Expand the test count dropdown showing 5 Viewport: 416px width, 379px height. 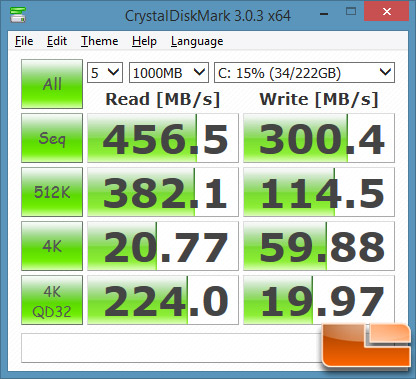pos(105,72)
